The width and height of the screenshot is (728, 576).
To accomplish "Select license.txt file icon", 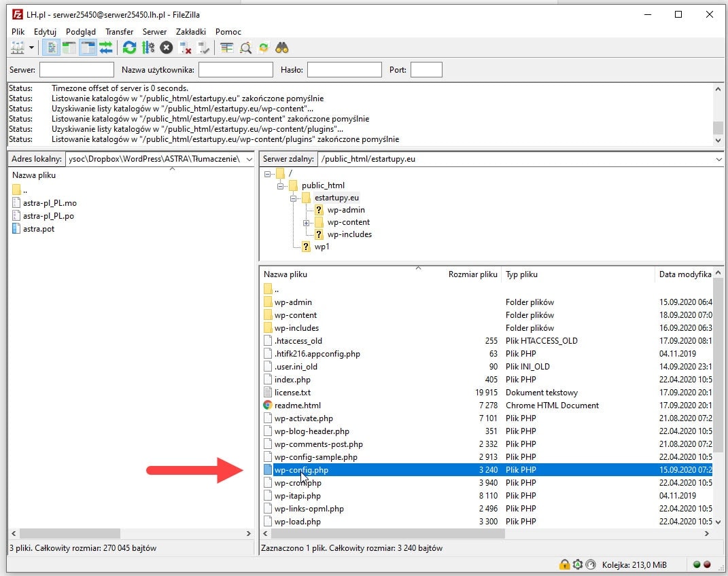I will pos(267,393).
